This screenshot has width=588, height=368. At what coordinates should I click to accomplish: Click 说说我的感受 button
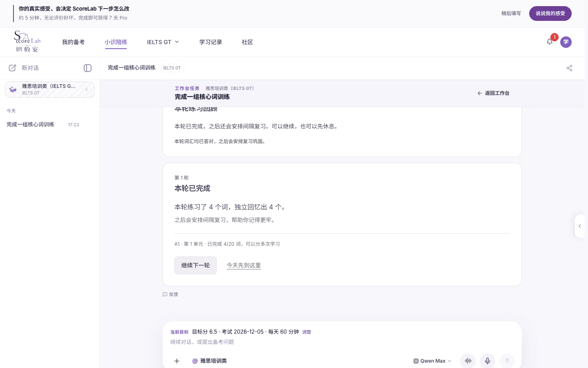tap(550, 13)
